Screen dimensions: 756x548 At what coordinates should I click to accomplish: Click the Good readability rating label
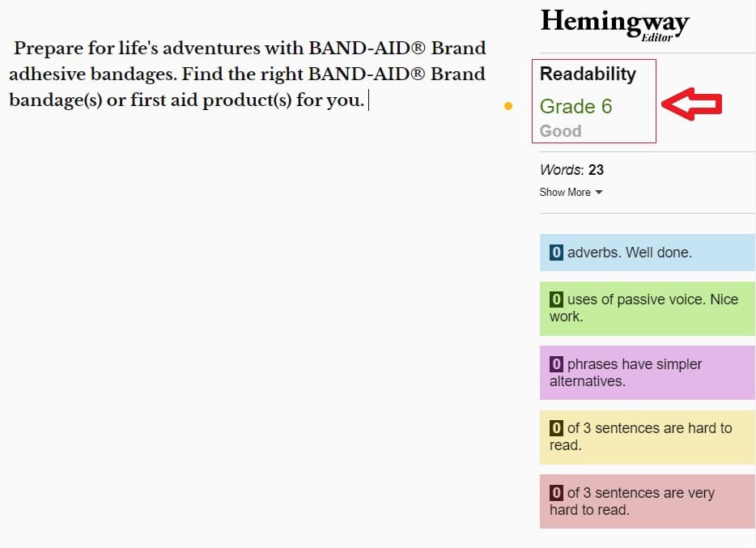559,130
